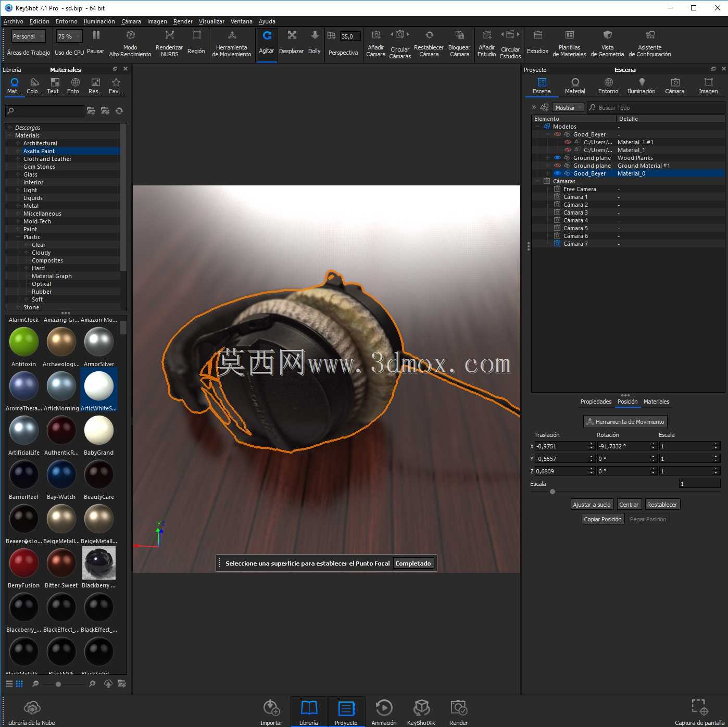Toggle the eye of the Material_1 part
Screen dimensions: 728x727
pos(568,150)
